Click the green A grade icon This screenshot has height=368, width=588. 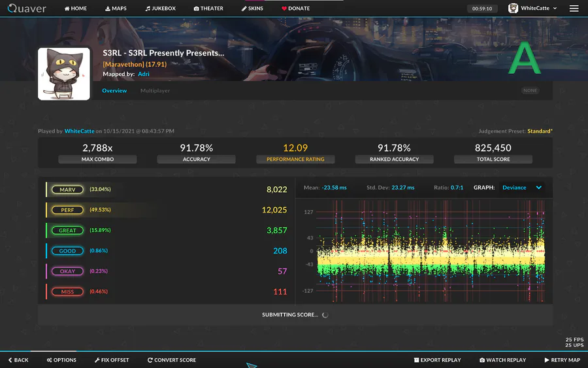(525, 58)
